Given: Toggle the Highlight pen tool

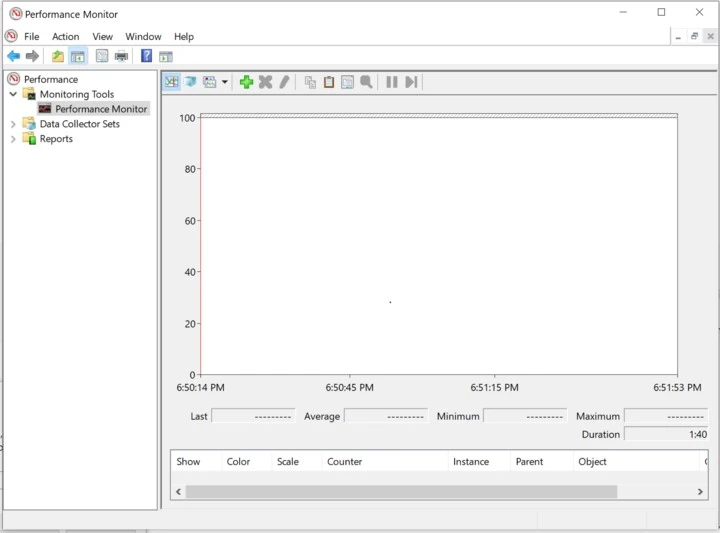Looking at the screenshot, I should (284, 82).
